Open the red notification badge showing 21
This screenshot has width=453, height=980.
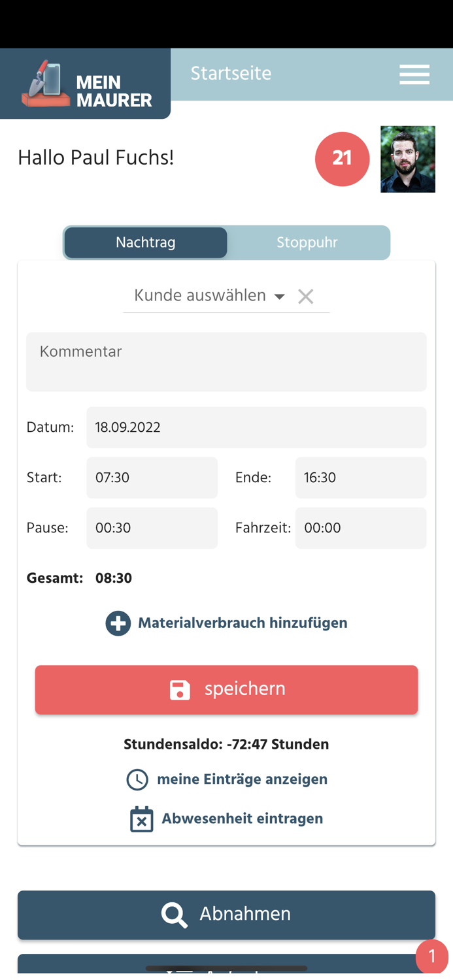click(x=342, y=159)
